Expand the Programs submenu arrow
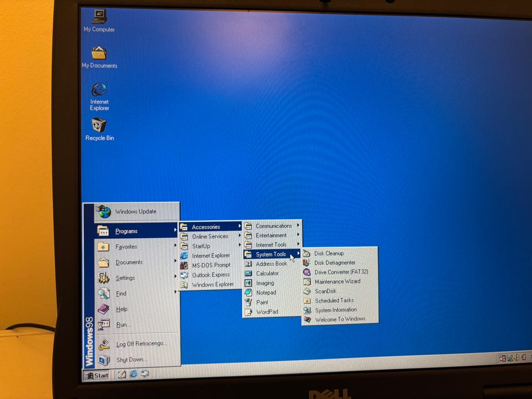The height and width of the screenshot is (399, 532). 175,231
